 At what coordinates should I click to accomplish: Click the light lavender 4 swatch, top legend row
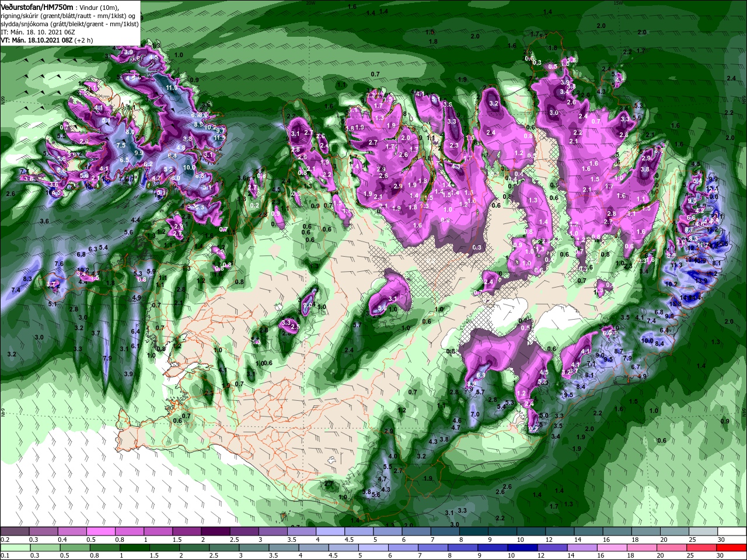[330, 531]
